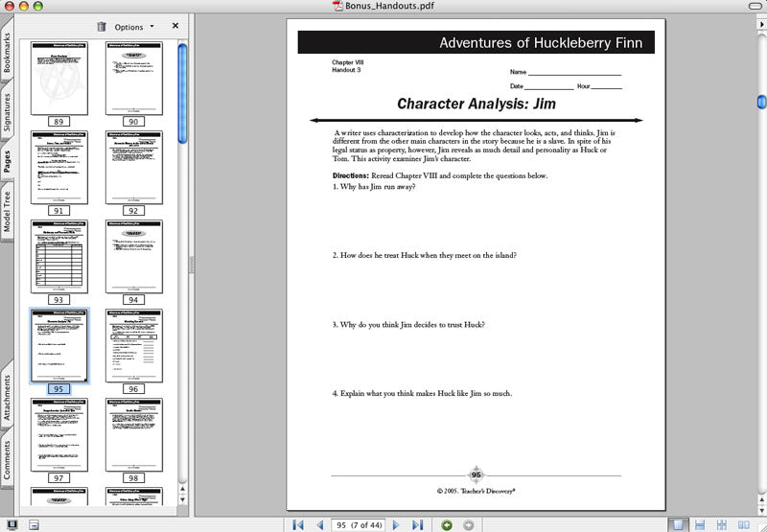This screenshot has height=532, width=767.
Task: Click the page 95 footer number
Action: coord(476,474)
